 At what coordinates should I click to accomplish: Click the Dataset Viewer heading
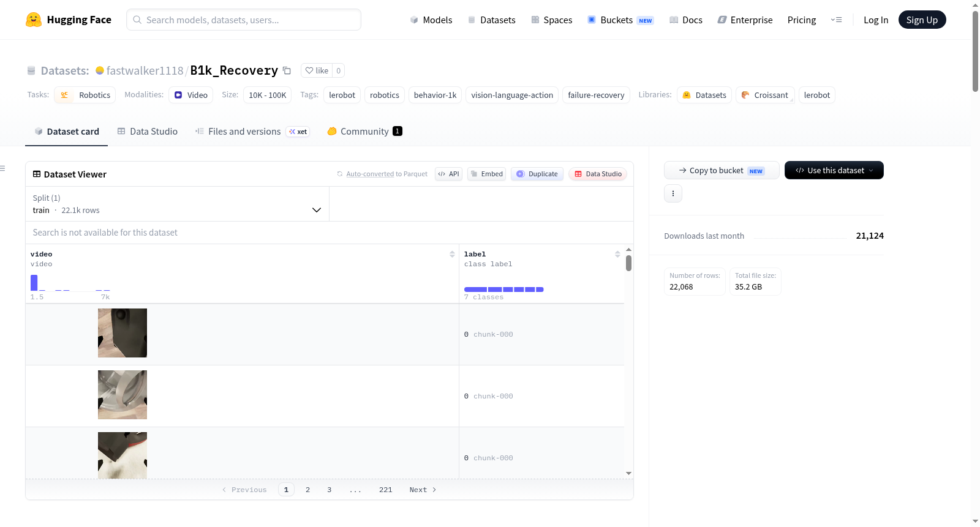click(69, 174)
